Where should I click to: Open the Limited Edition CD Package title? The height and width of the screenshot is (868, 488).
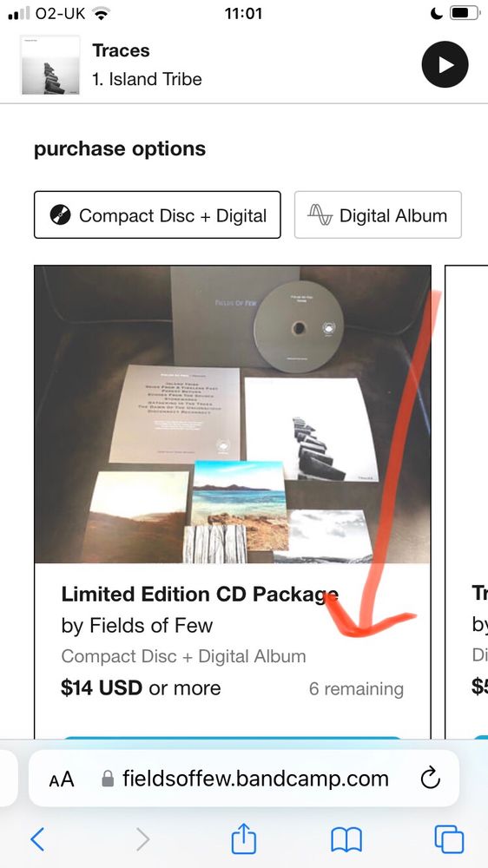click(200, 595)
